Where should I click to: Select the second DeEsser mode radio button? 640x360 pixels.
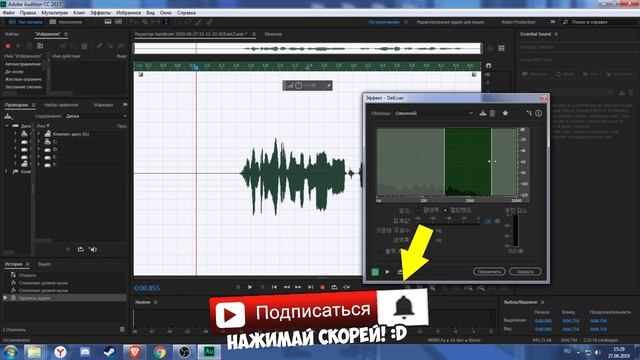pos(445,210)
